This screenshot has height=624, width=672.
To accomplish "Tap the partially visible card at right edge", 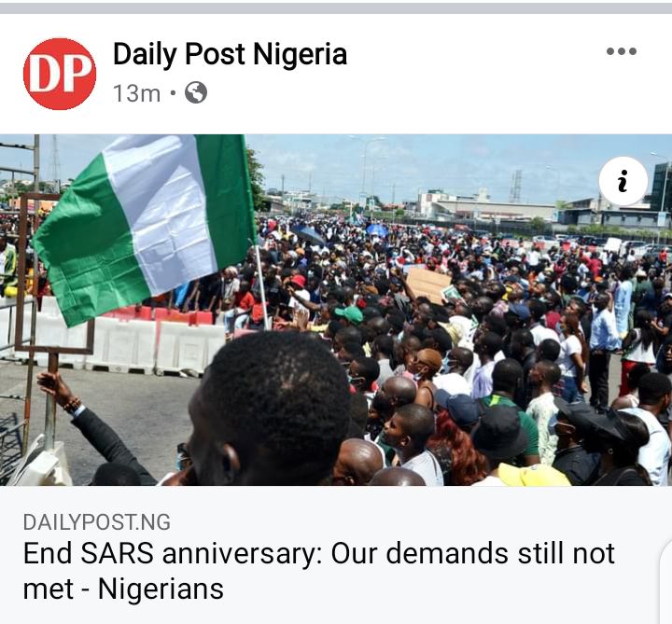I will (x=665, y=582).
